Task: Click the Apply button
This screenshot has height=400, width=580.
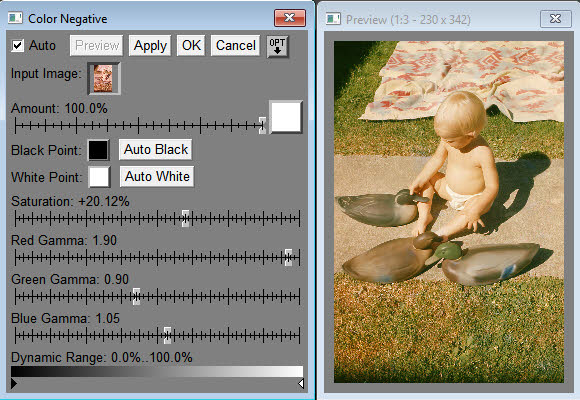Action: [150, 46]
